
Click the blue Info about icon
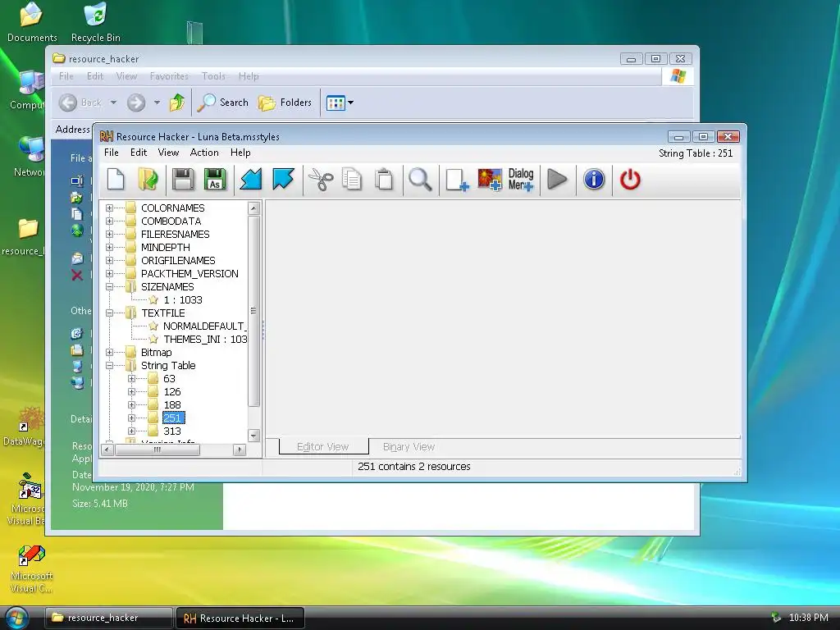594,180
